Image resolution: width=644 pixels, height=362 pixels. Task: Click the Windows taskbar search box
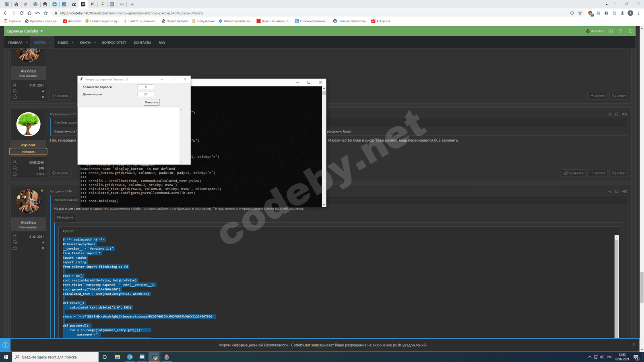pos(55,357)
